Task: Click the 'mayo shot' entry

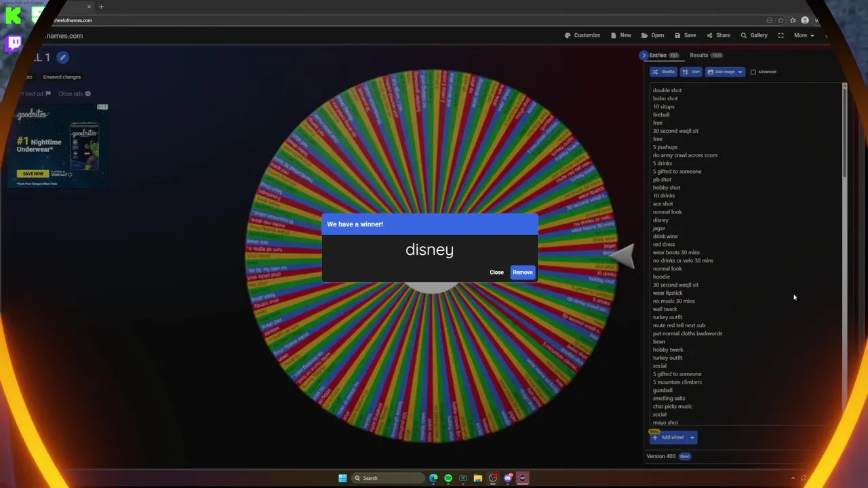Action: coord(665,423)
